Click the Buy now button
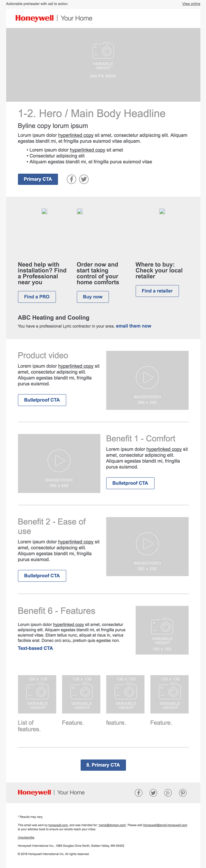The width and height of the screenshot is (206, 868). coord(93,297)
